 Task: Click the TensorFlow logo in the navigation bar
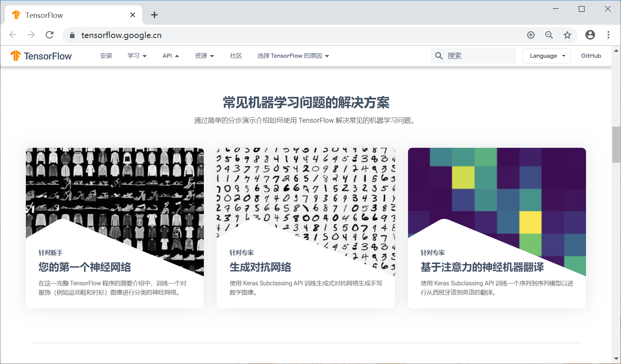tap(41, 56)
